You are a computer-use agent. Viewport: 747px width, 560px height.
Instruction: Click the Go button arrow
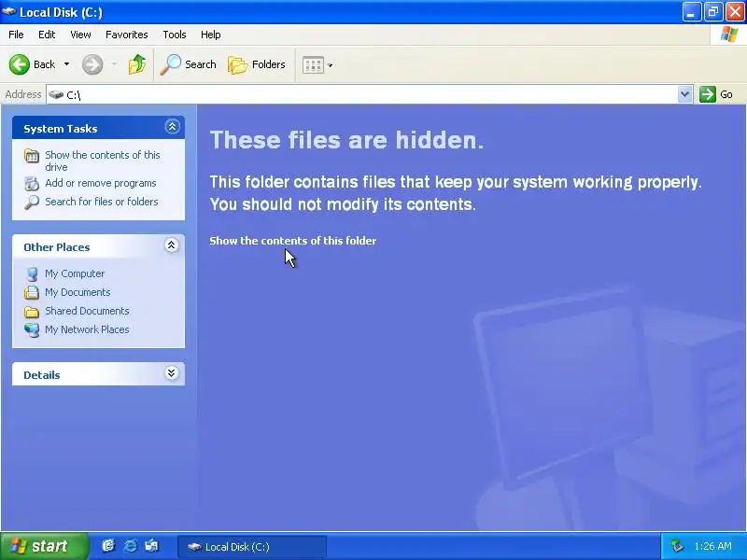pyautogui.click(x=708, y=94)
